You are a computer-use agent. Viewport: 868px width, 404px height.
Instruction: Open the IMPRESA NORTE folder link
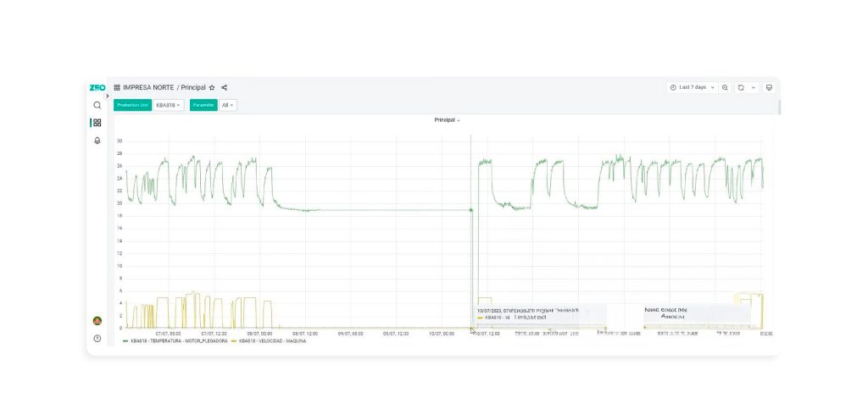pyautogui.click(x=148, y=87)
